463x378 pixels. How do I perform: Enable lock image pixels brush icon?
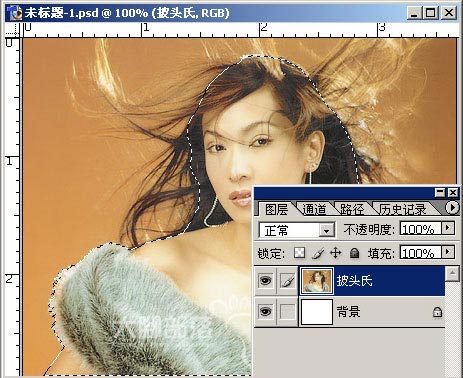click(x=318, y=253)
